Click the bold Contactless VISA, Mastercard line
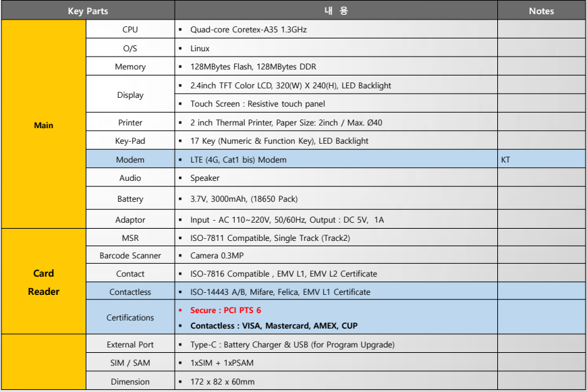This screenshot has width=587, height=392. pyautogui.click(x=274, y=326)
